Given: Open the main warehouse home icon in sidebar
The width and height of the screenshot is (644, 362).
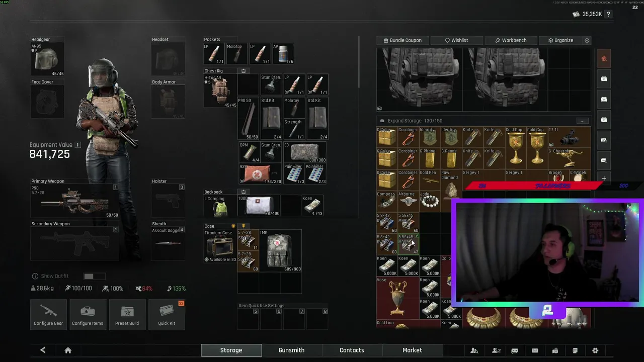Looking at the screenshot, I should point(604,58).
